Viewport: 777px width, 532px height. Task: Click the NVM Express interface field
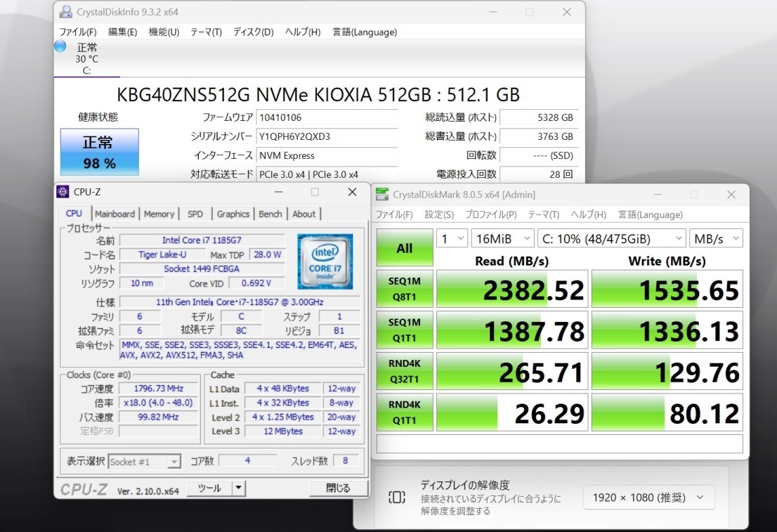click(x=327, y=156)
